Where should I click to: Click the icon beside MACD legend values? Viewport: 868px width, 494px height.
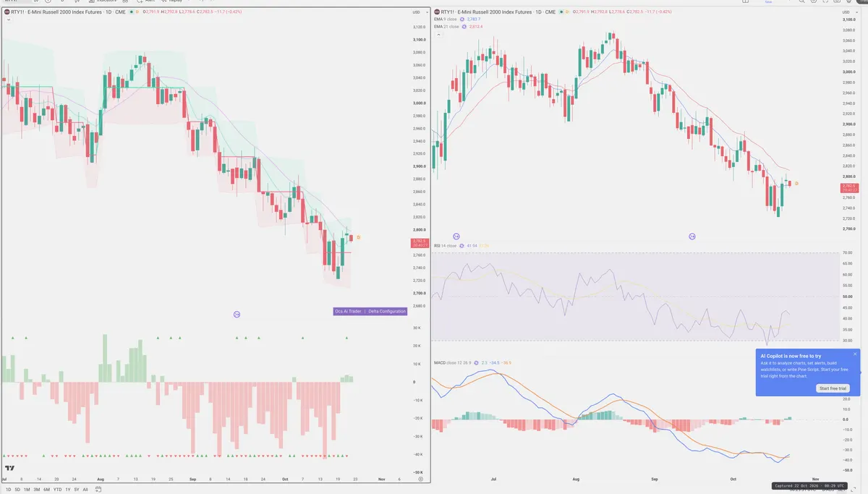(x=477, y=362)
